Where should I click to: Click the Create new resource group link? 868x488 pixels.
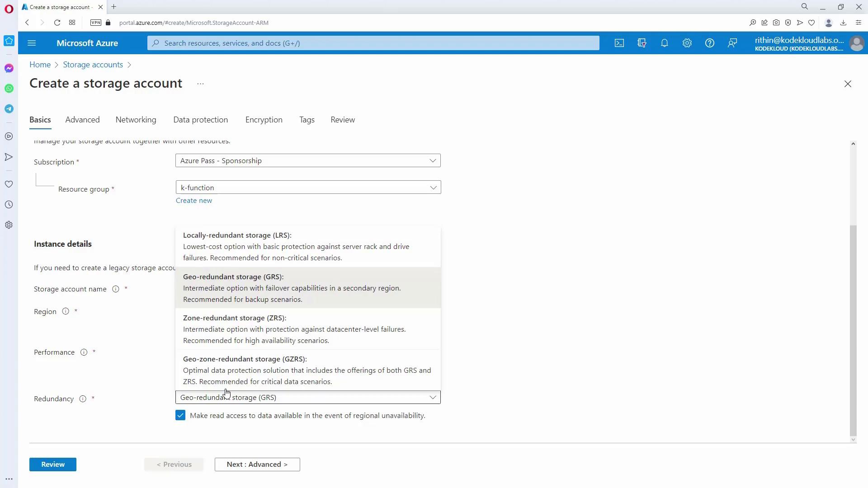tap(193, 201)
